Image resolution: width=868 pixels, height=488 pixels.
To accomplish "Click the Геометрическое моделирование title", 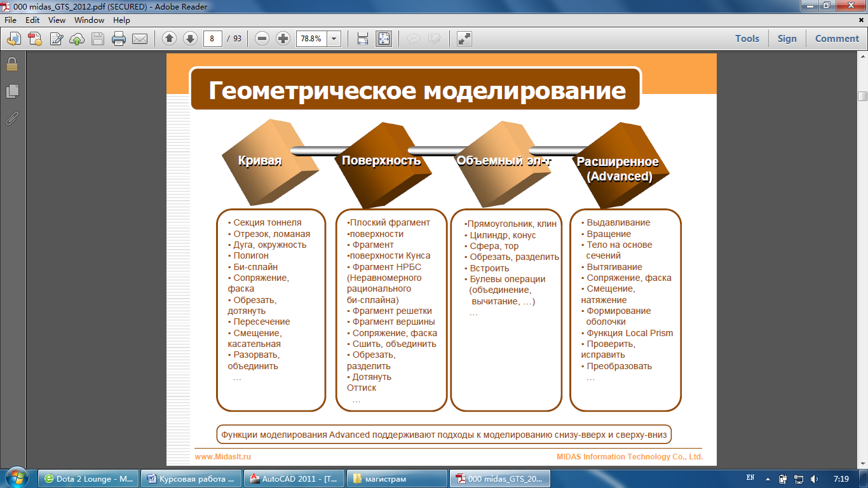I will [x=417, y=90].
